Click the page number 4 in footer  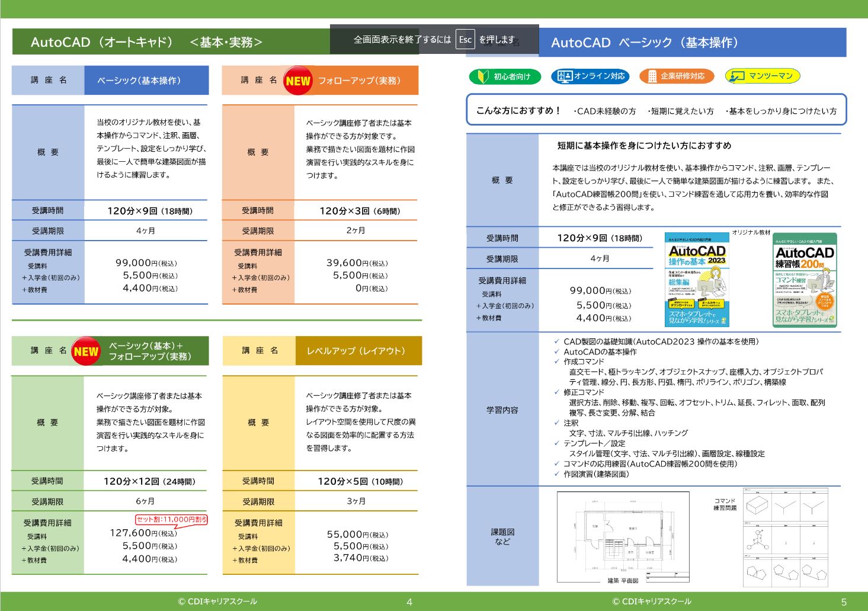coord(409,602)
